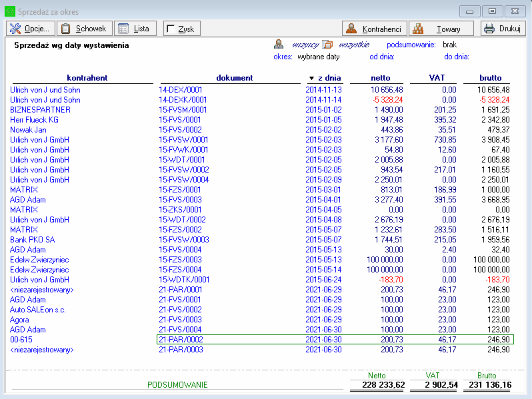Click the netto column header
Viewport: 532px width, 399px height.
coord(380,78)
